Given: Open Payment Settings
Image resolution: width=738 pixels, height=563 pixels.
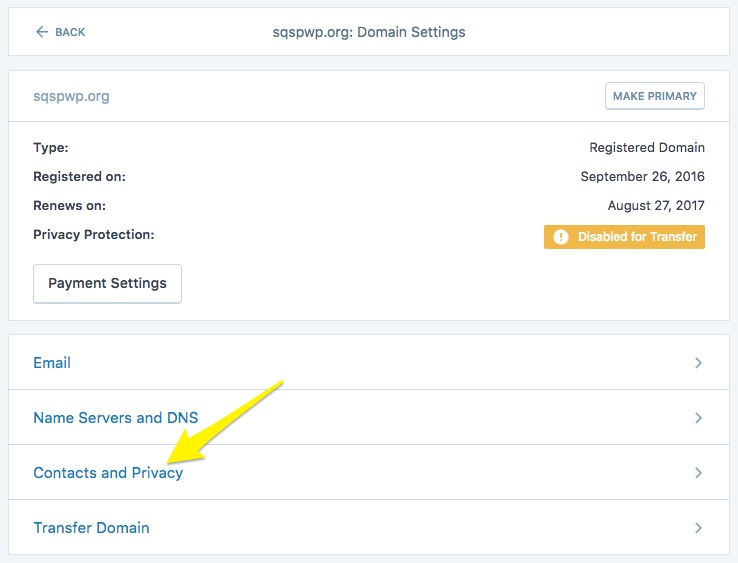Looking at the screenshot, I should coord(107,283).
